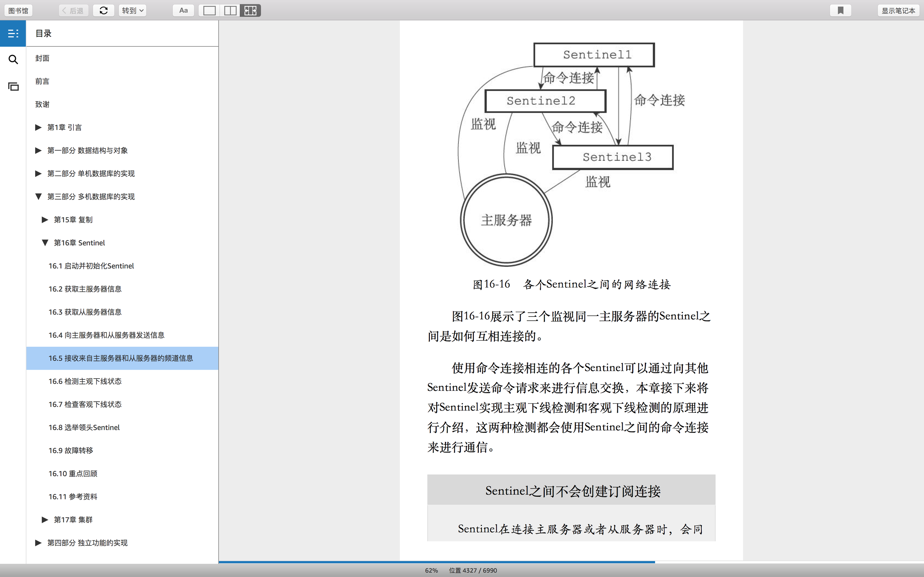The height and width of the screenshot is (577, 924).
Task: Expand the 第17章 集群 chapter arrow
Action: (x=45, y=520)
